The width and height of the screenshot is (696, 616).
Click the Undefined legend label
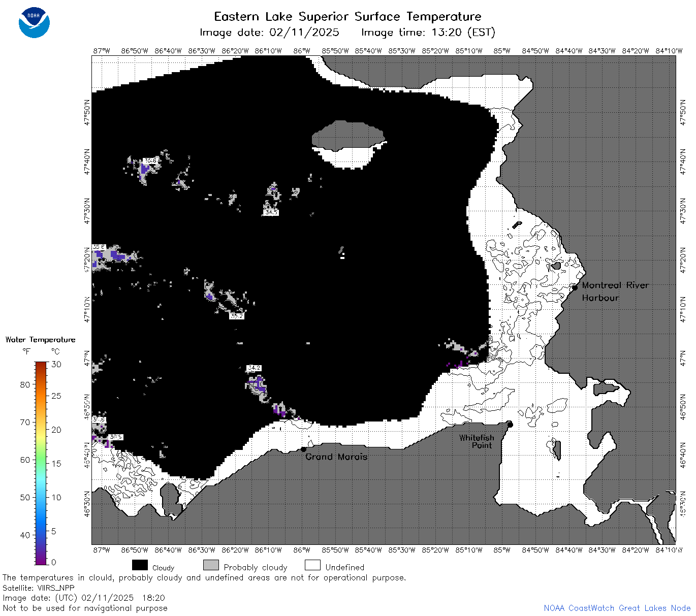pyautogui.click(x=345, y=567)
